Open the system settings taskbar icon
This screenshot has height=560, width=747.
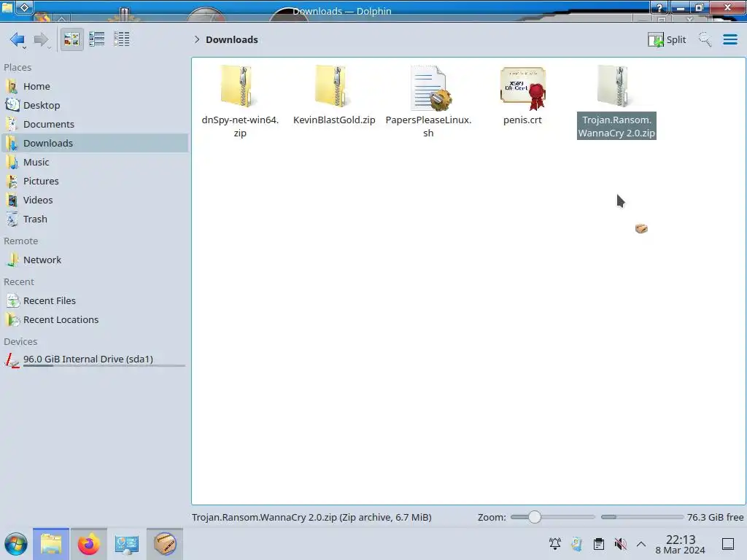click(x=126, y=544)
